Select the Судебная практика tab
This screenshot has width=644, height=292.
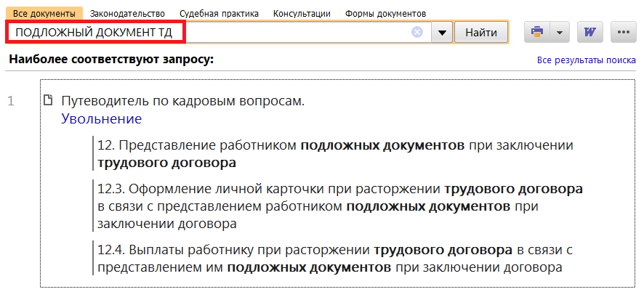tap(219, 14)
